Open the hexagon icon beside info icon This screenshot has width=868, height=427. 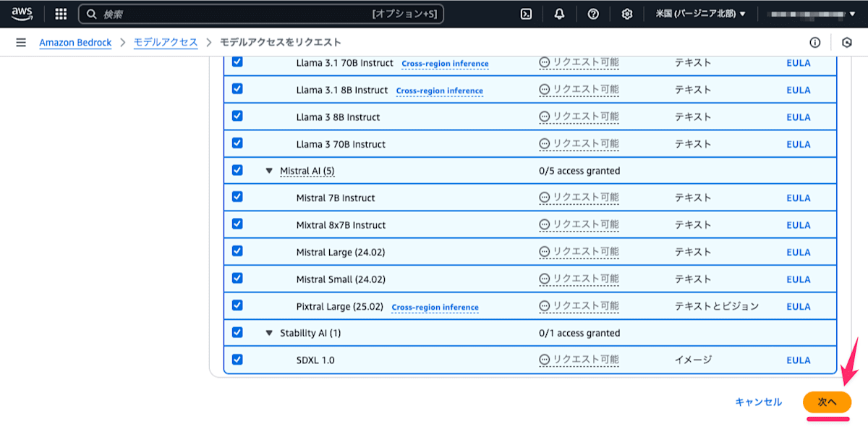click(x=848, y=43)
